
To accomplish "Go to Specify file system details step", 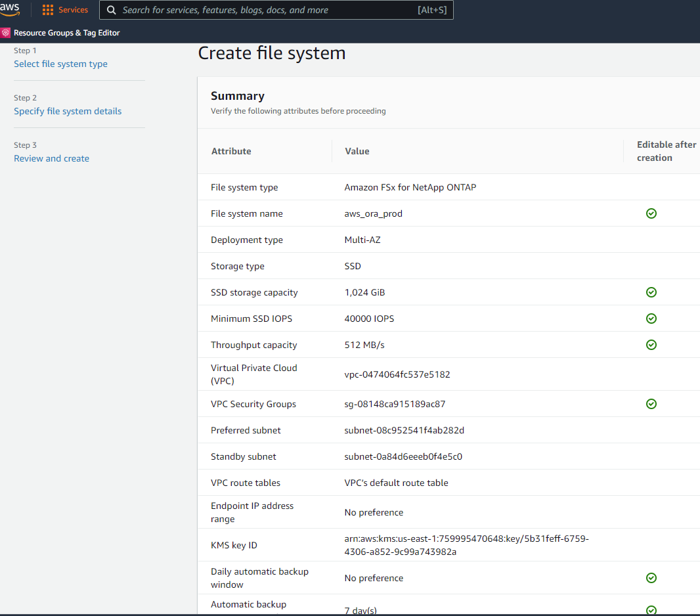I will (68, 111).
